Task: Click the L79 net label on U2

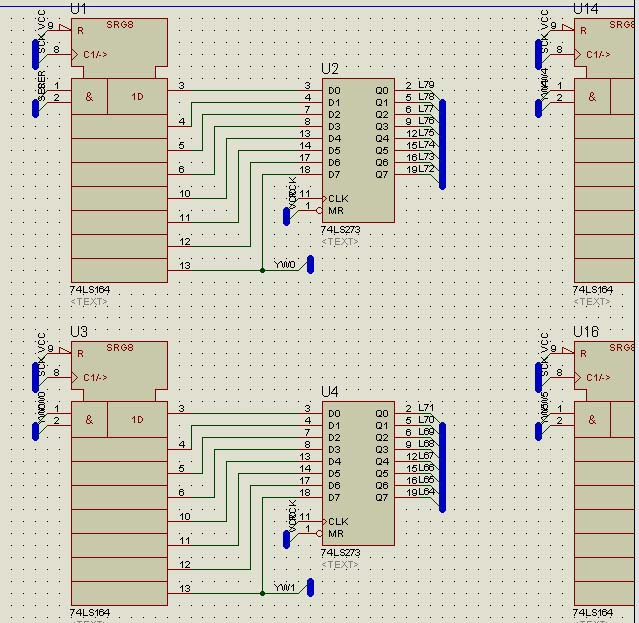Action: 426,84
